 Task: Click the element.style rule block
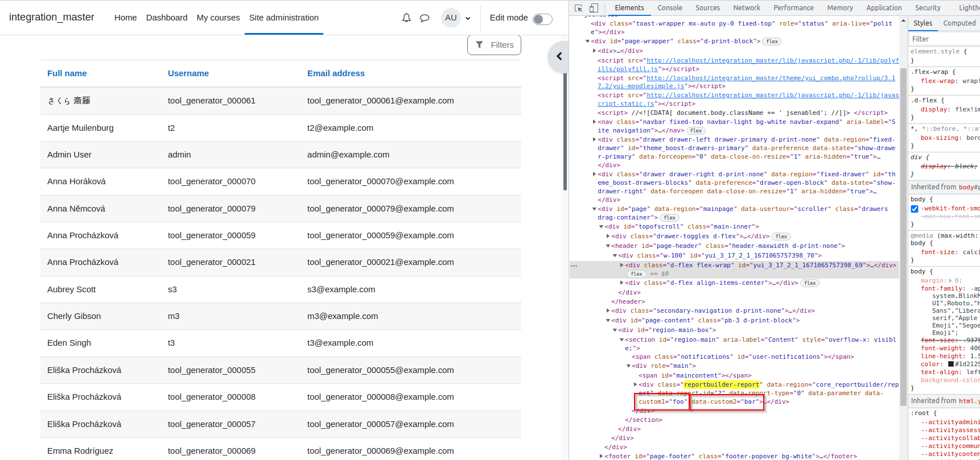coord(944,56)
